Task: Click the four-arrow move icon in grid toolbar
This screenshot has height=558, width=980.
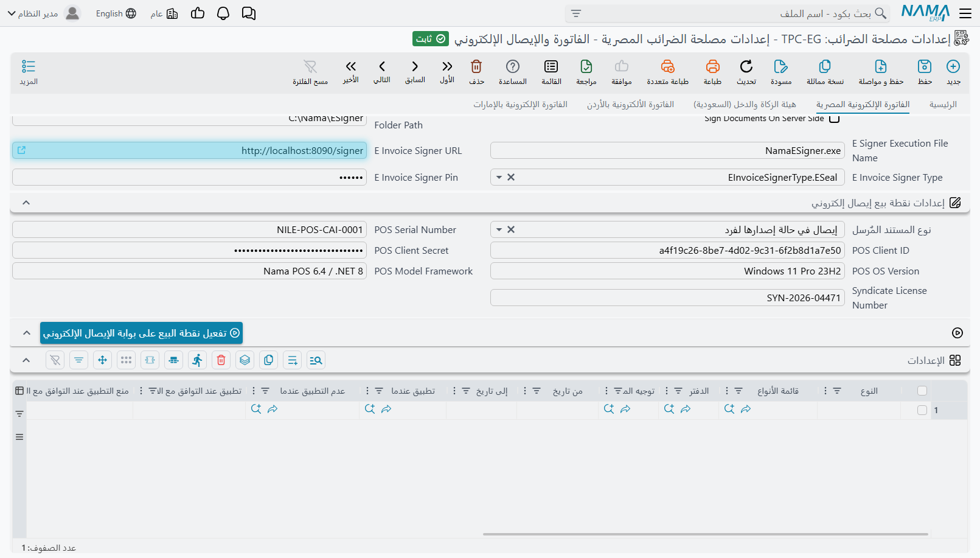Action: [103, 360]
